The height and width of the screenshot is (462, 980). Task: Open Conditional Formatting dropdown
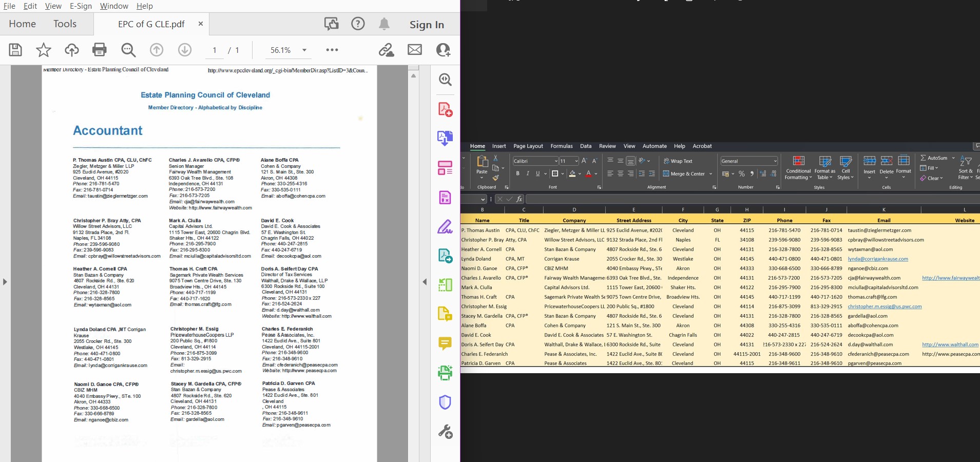pos(798,167)
